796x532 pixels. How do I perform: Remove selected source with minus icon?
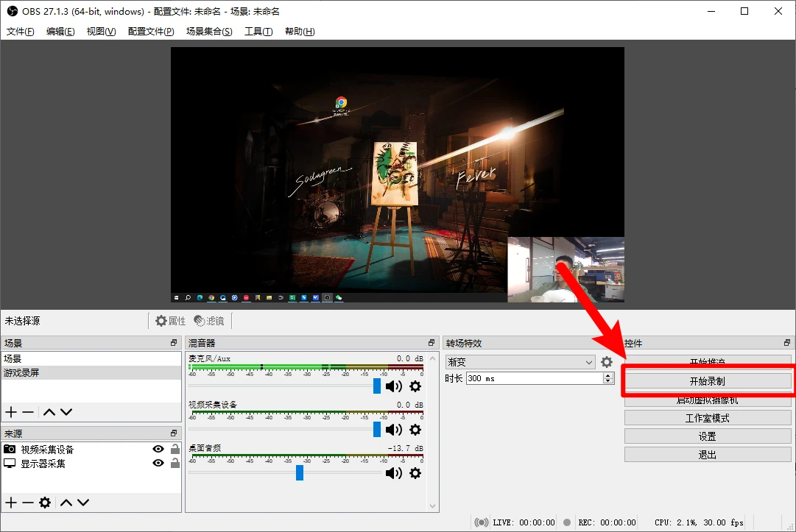pyautogui.click(x=28, y=503)
